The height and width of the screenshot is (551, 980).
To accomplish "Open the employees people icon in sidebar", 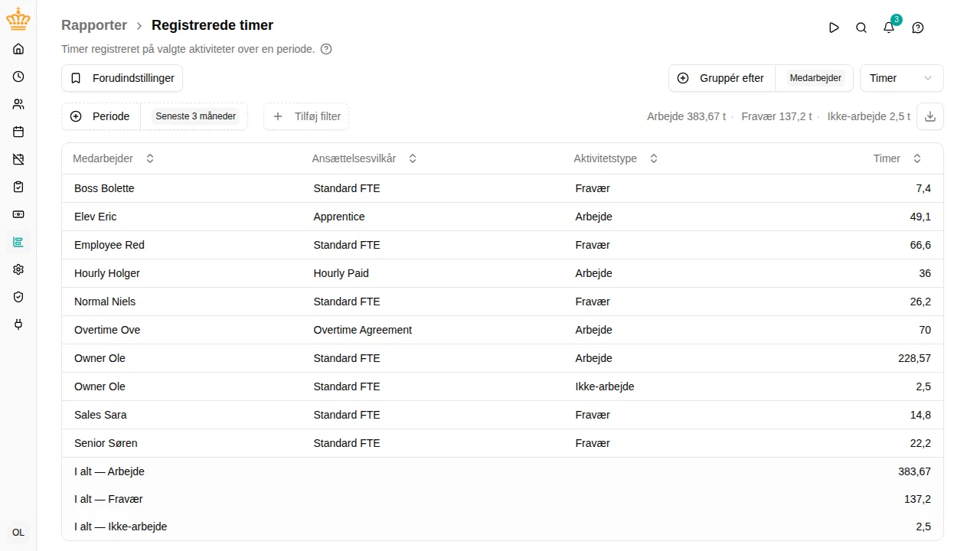I will point(18,104).
